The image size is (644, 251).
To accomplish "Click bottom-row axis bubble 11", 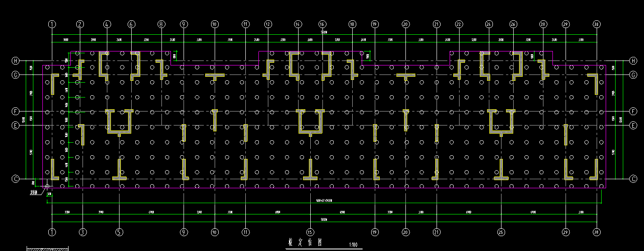I will [x=245, y=232].
